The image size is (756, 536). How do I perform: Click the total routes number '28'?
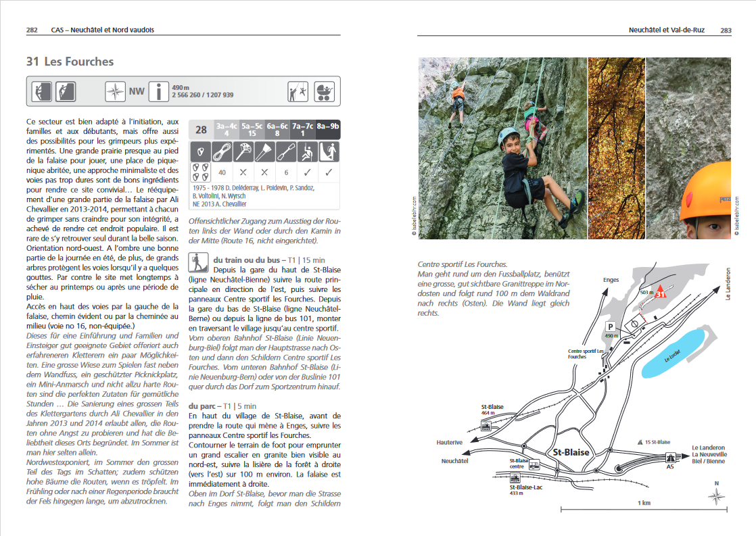(201, 130)
